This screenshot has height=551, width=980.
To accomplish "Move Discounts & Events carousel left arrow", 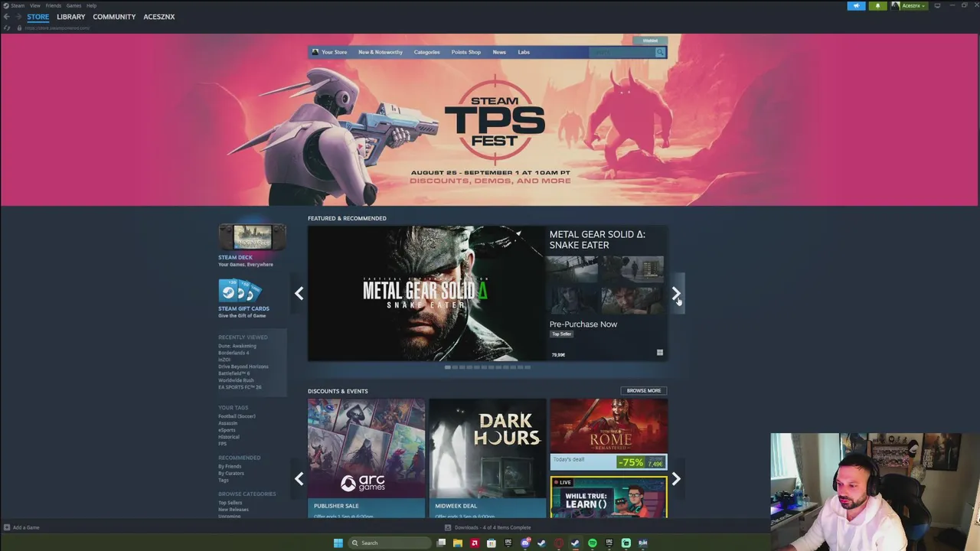I will coord(299,479).
